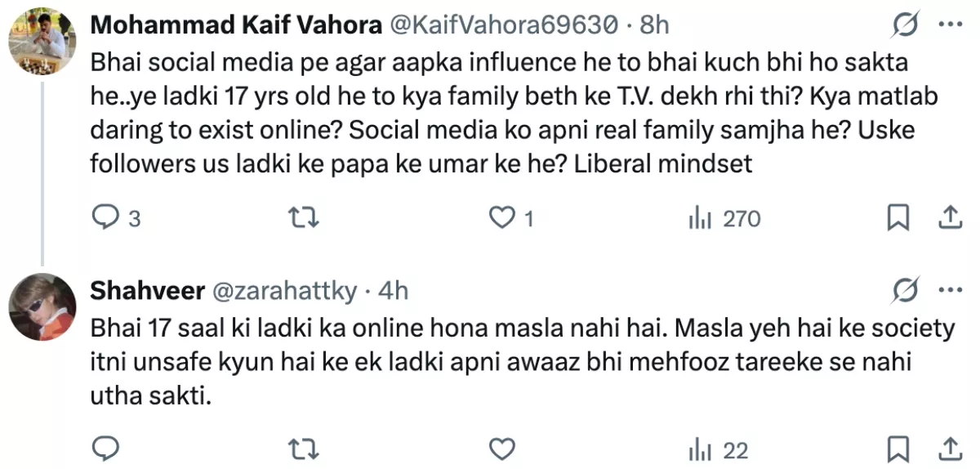Reply to Shahveer's tweet
This screenshot has width=980, height=469.
pyautogui.click(x=105, y=449)
